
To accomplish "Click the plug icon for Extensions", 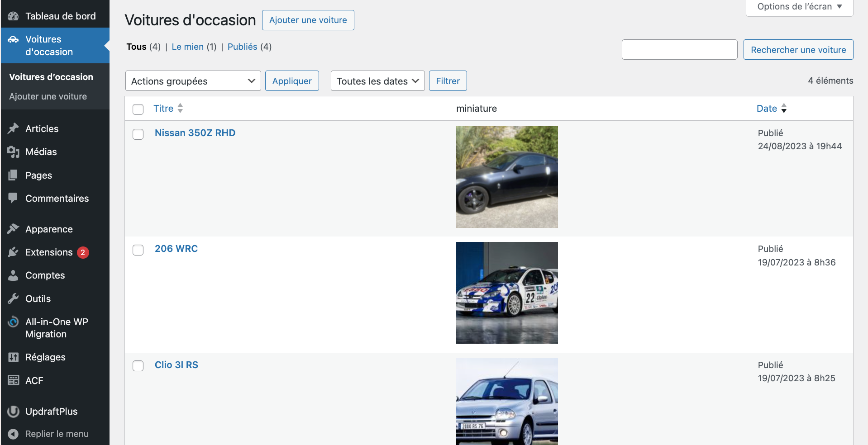I will [13, 252].
